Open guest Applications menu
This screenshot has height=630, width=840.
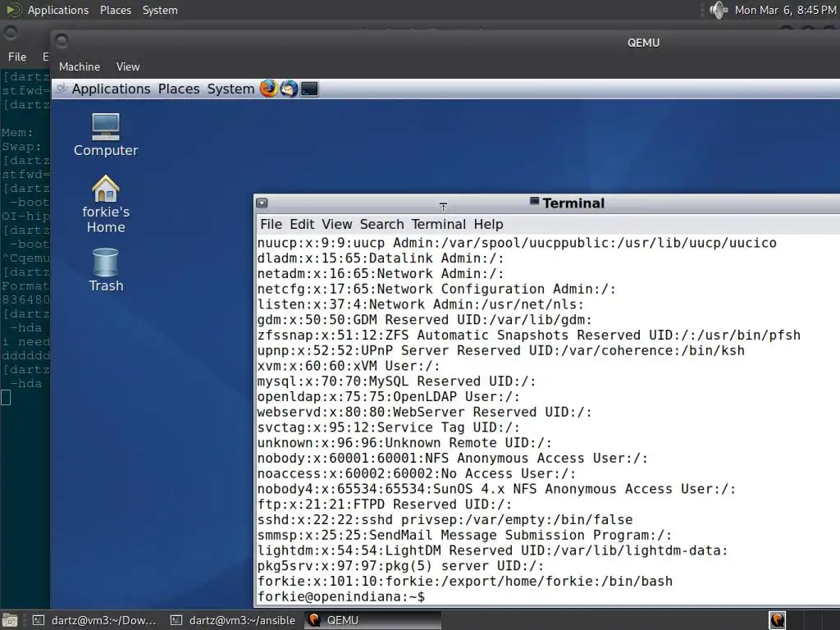(x=111, y=89)
